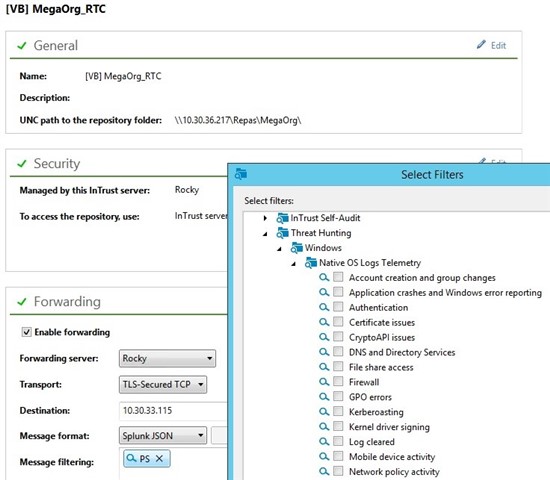The image size is (550, 480).
Task: Click the search icon next to Firewall
Action: coord(324,382)
